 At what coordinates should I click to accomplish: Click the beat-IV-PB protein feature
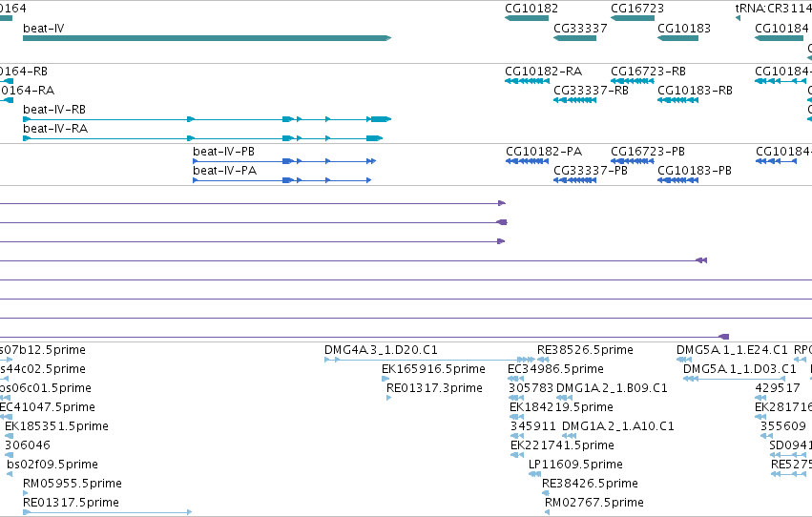click(x=284, y=161)
